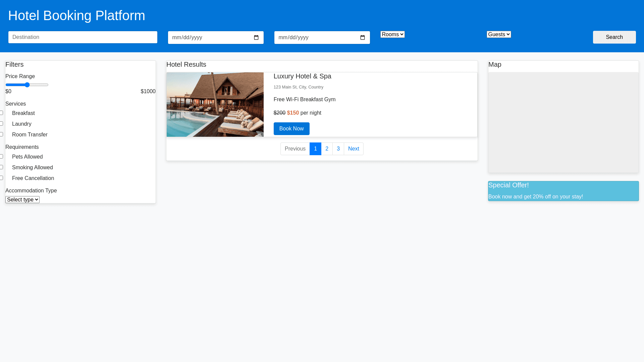Open check-out date calendar picker icon
644x362 pixels.
(x=363, y=38)
